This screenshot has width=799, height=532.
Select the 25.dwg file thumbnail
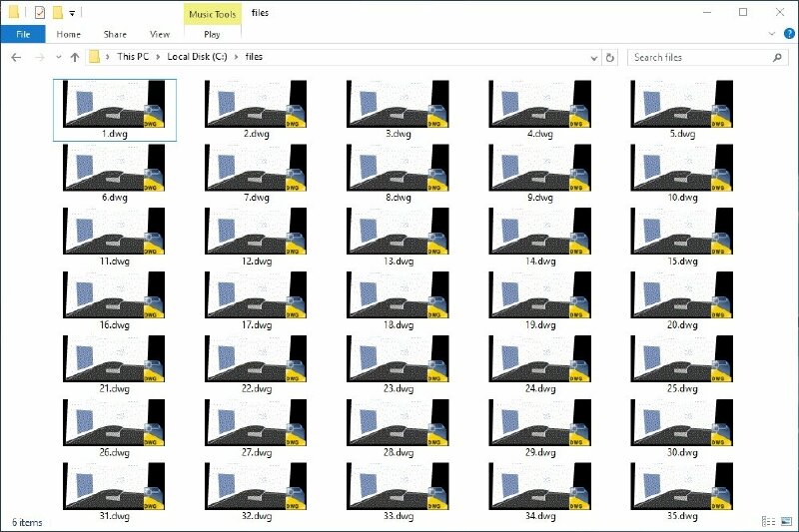[x=682, y=358]
